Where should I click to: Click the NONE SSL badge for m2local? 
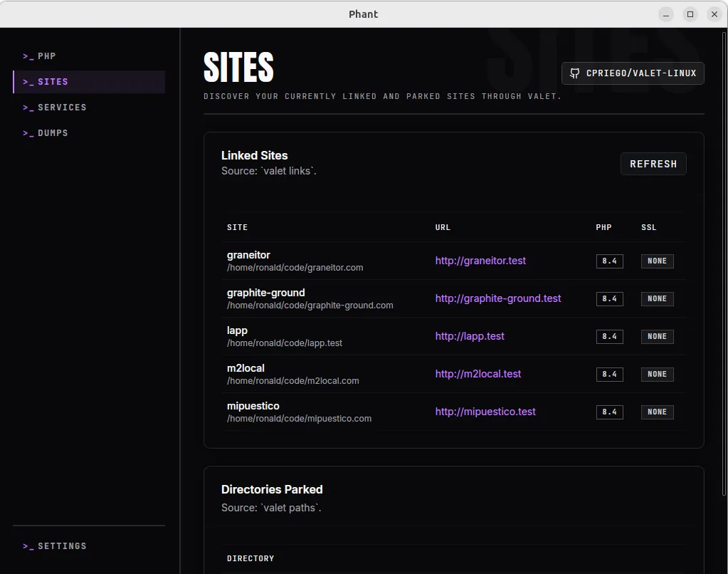click(x=658, y=374)
